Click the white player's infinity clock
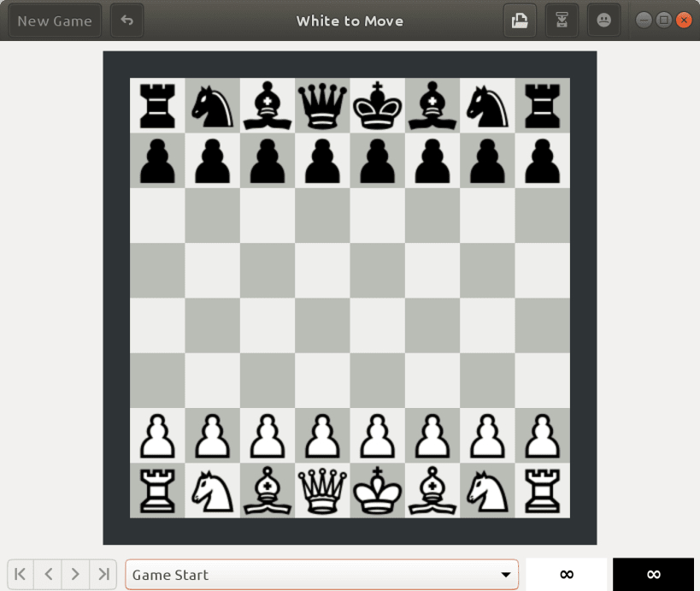 pyautogui.click(x=567, y=575)
